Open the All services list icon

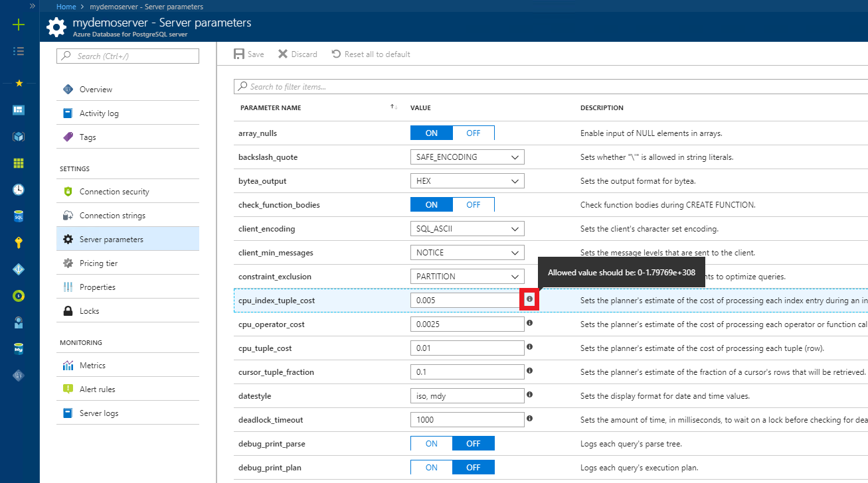(19, 51)
